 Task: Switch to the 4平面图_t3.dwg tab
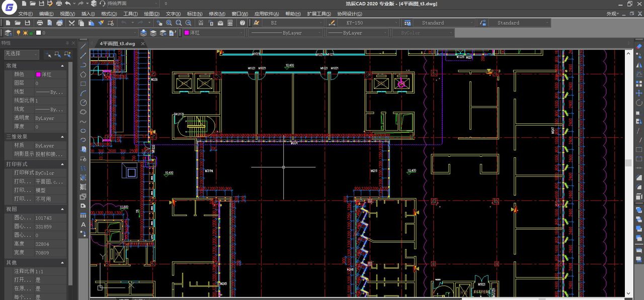tap(117, 44)
